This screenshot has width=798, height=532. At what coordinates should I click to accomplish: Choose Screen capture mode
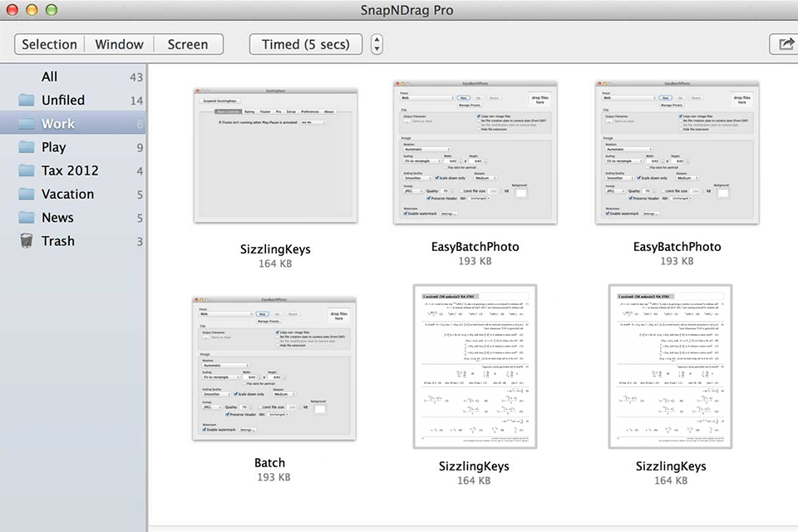[187, 44]
